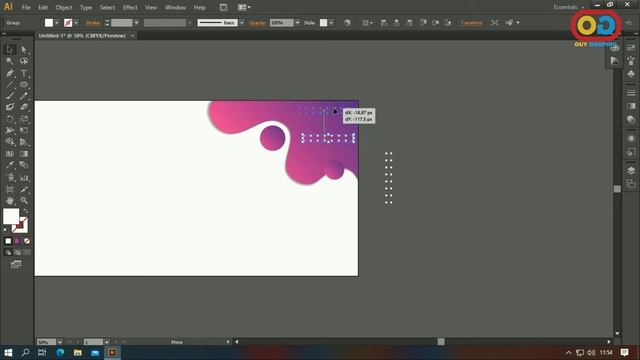
Task: Click the Stroke link in control bar
Action: (x=93, y=23)
